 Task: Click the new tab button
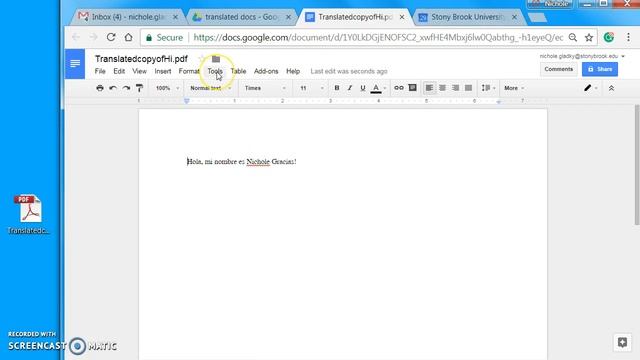click(537, 18)
